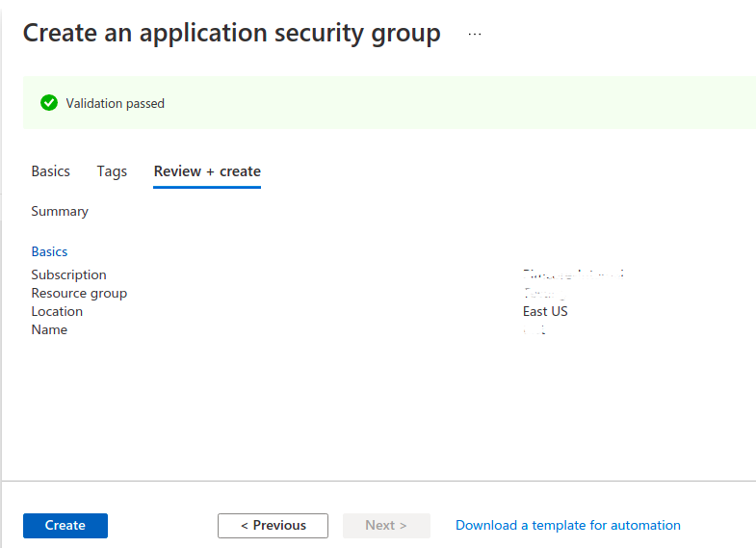Open the ellipsis more options menu
The image size is (756, 548).
[474, 34]
